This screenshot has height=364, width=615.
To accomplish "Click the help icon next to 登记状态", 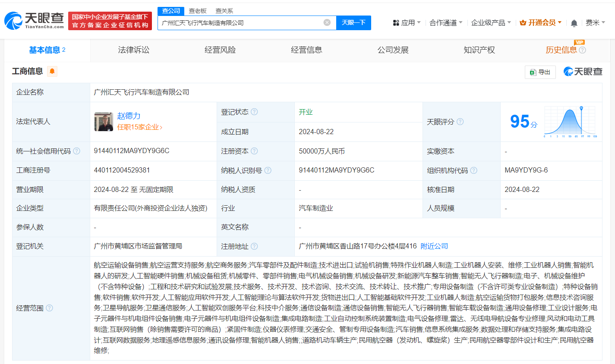I will 255,111.
